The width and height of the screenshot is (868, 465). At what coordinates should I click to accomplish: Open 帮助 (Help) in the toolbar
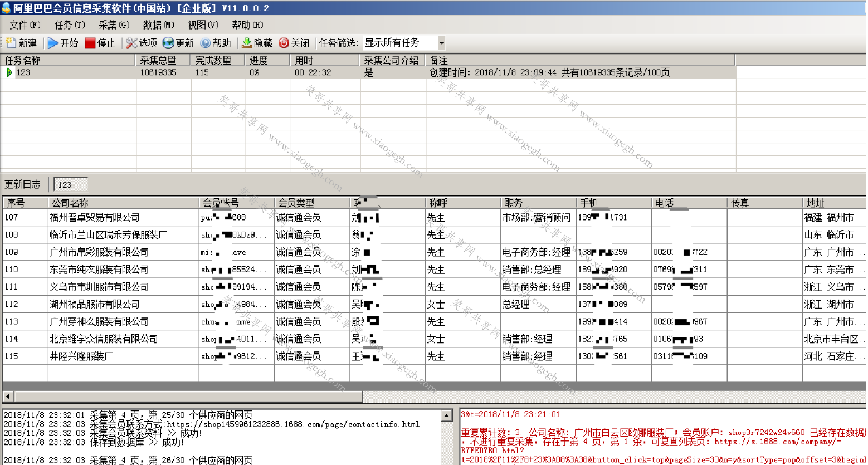(x=216, y=43)
